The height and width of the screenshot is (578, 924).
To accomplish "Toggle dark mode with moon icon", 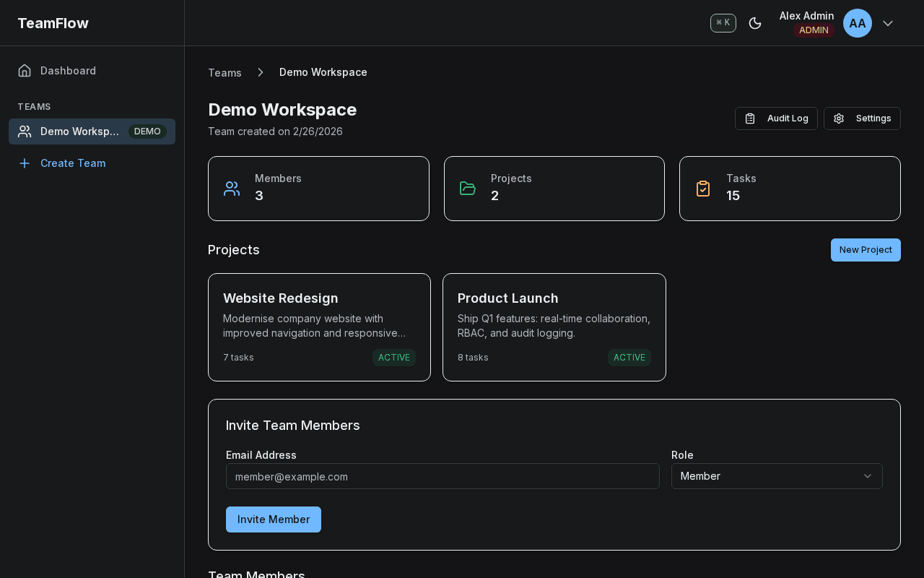I will coord(755,23).
